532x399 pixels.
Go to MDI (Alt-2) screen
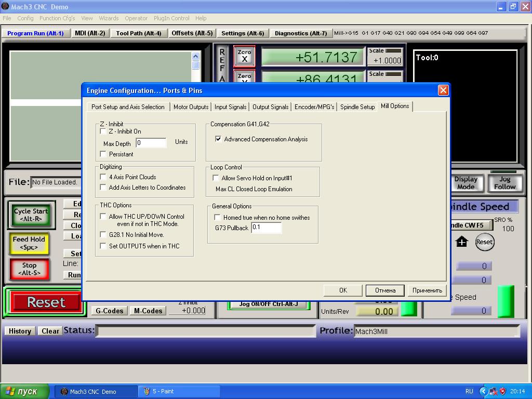pos(90,33)
